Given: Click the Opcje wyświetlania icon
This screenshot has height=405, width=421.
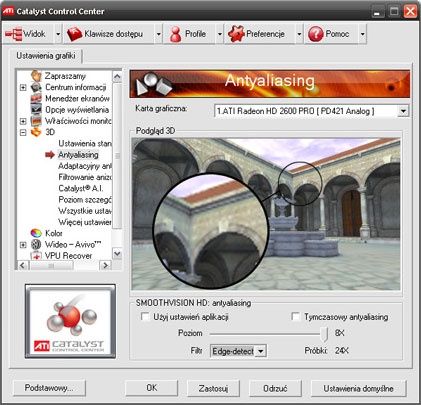Looking at the screenshot, I should 36,109.
